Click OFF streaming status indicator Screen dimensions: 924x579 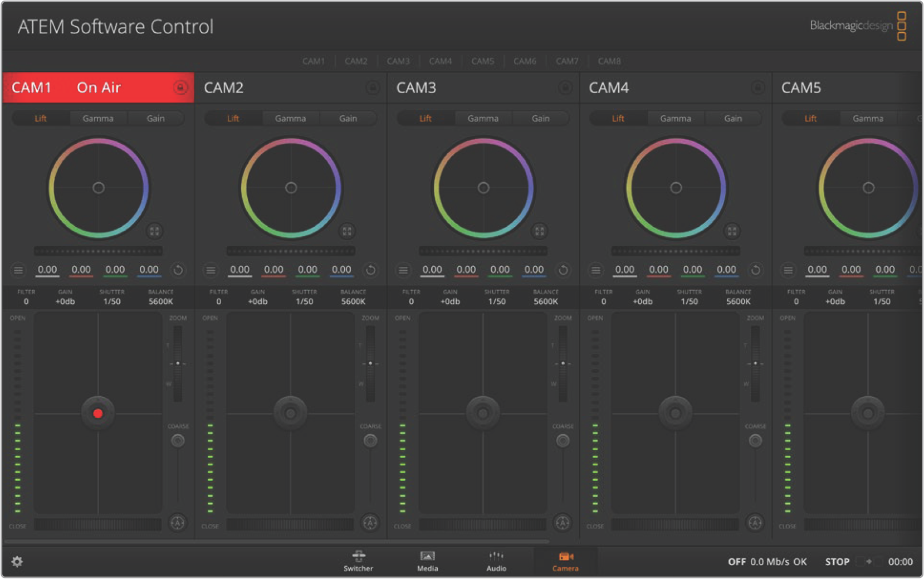click(x=737, y=562)
